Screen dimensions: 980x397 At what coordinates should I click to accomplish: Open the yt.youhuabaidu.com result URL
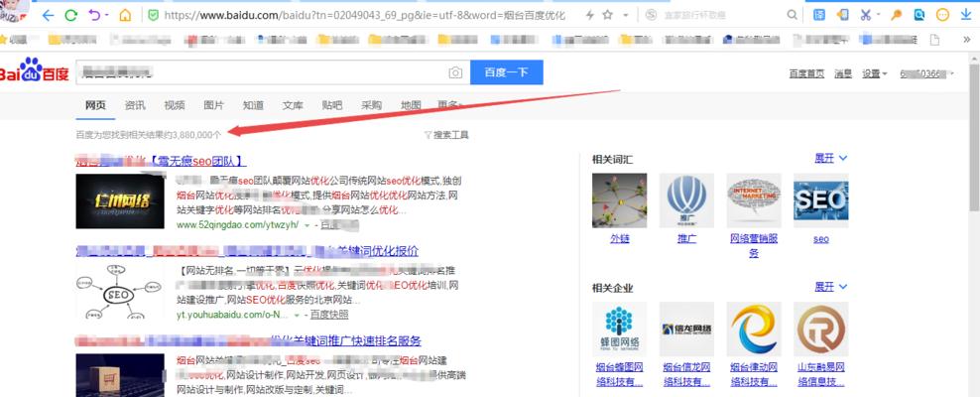232,315
